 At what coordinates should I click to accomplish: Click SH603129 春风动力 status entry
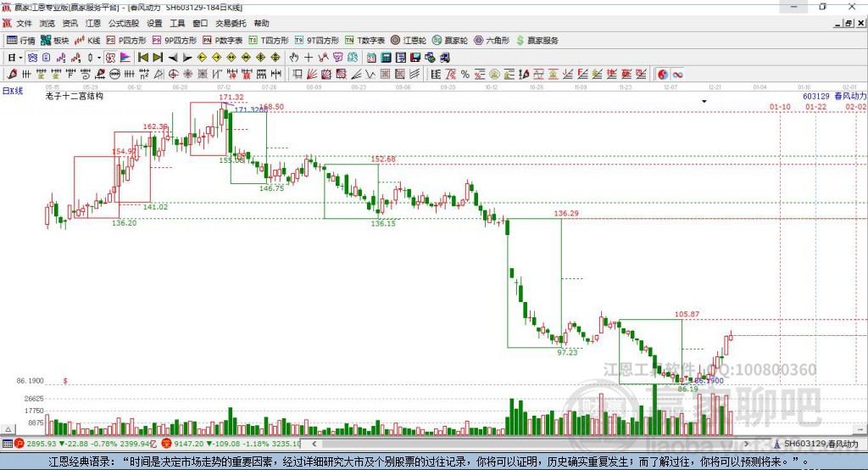pyautogui.click(x=816, y=444)
